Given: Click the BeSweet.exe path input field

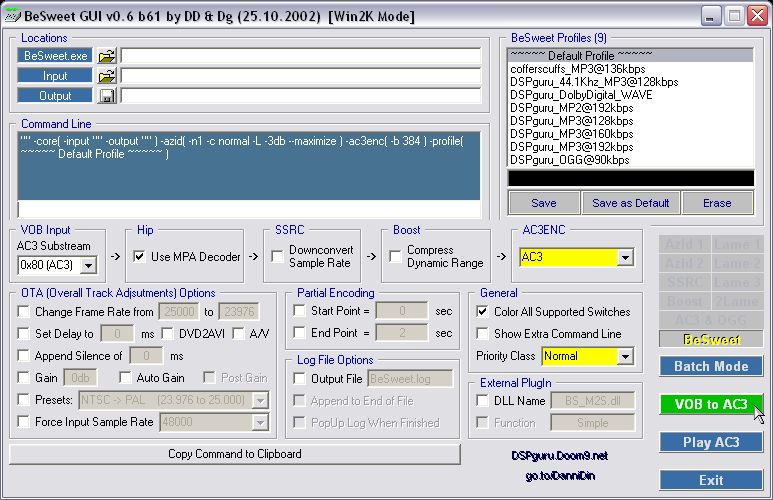Looking at the screenshot, I should tap(301, 56).
